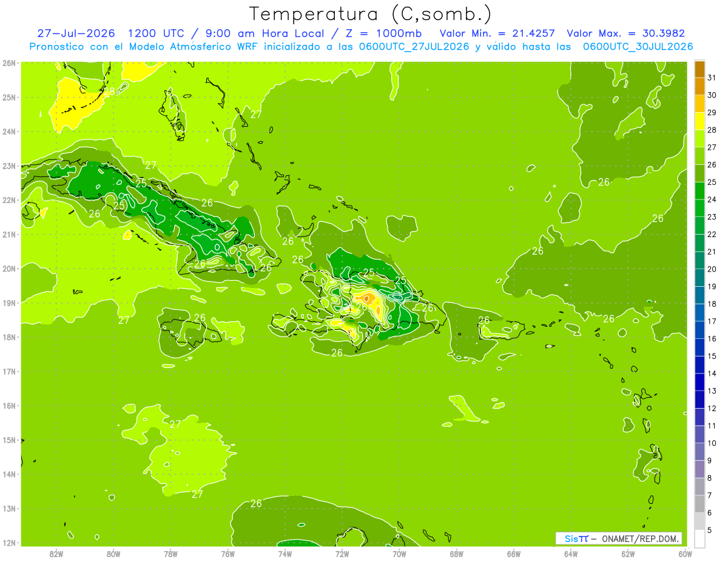
Task: Pick the teal swatch between legend 19 and 20
Action: (700, 278)
